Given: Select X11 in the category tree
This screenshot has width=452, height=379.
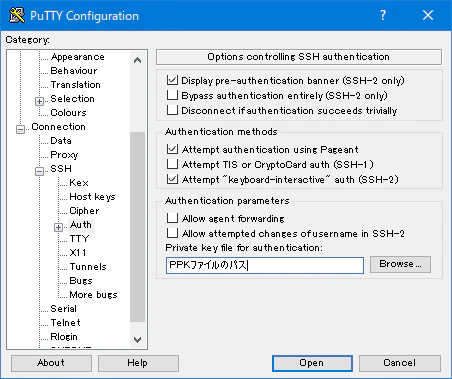Looking at the screenshot, I should 78,253.
